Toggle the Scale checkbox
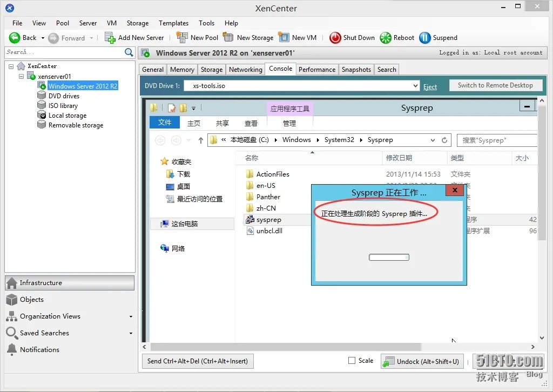Screen dimensions: 553x392 coord(352,361)
